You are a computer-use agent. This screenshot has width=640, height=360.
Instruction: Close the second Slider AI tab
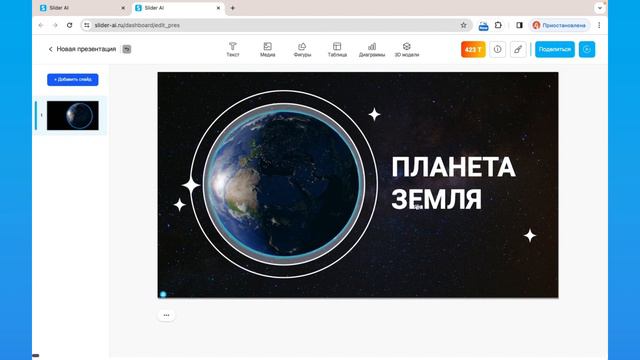tap(218, 8)
